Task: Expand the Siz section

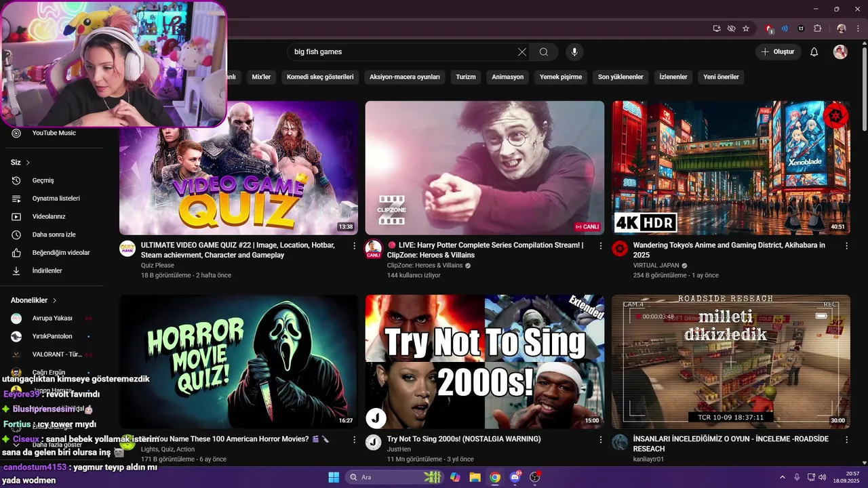Action: [20, 163]
